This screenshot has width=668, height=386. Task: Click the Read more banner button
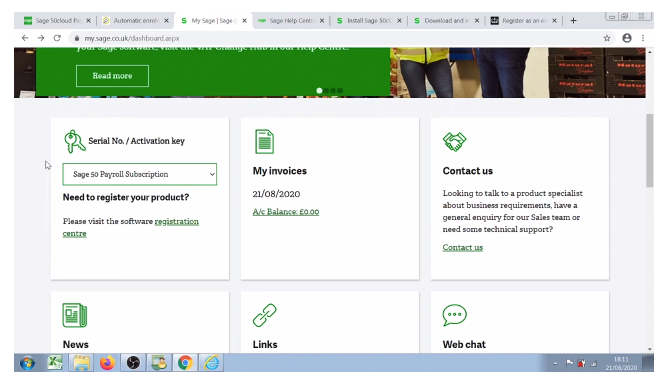(x=112, y=76)
